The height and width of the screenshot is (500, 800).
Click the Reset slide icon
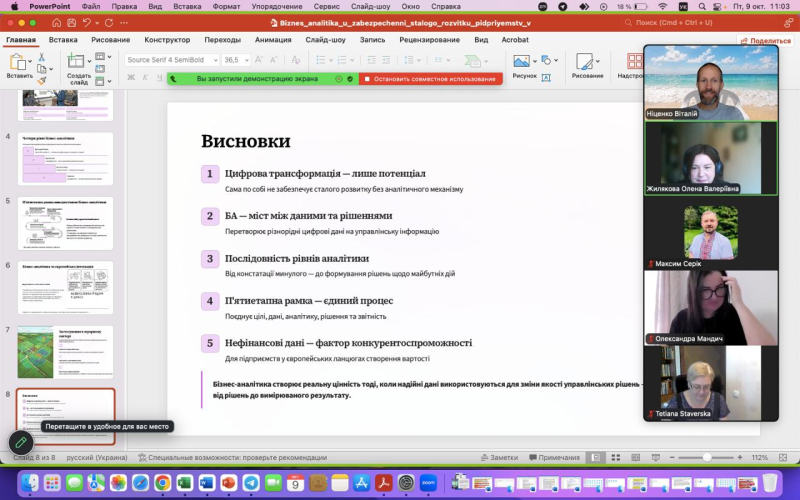tap(100, 68)
